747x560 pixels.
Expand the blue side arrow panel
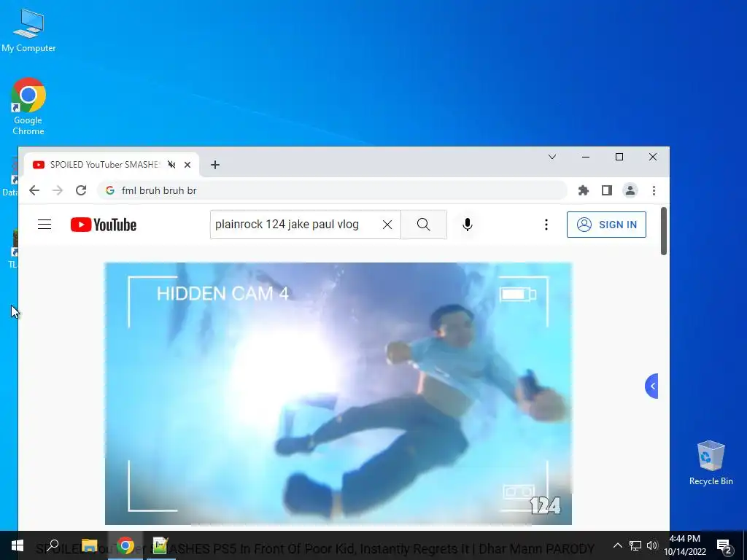[x=651, y=386]
